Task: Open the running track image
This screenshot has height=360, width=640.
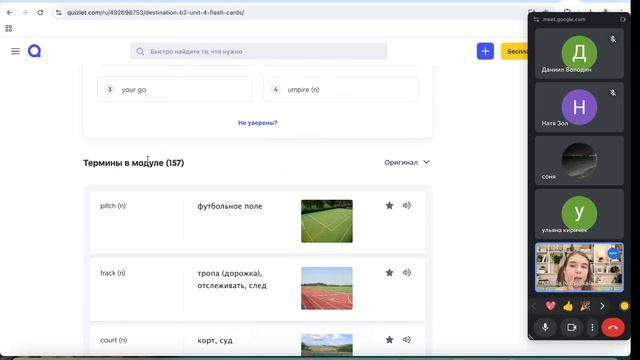Action: (x=327, y=288)
